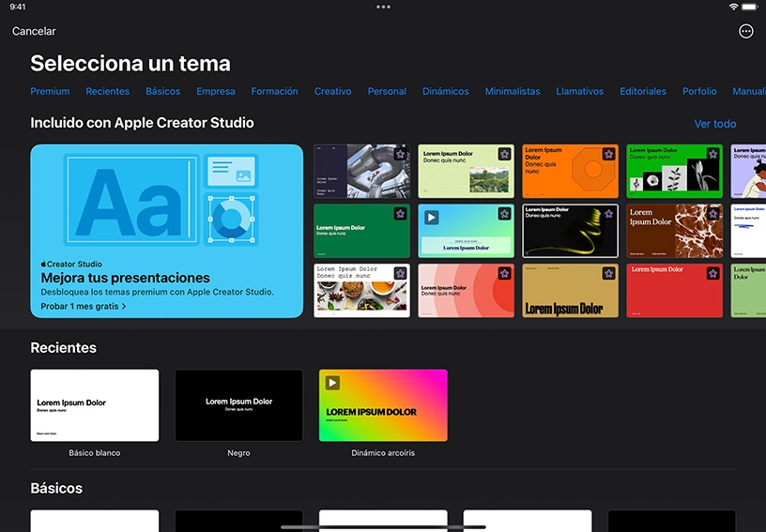Tap the battery status icon
The width and height of the screenshot is (766, 532).
click(749, 7)
